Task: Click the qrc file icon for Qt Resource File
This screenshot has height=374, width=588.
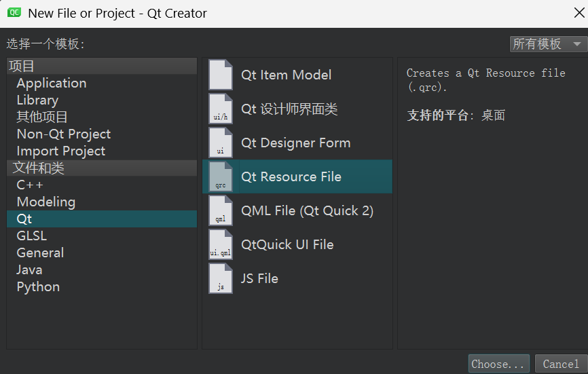Action: tap(221, 177)
